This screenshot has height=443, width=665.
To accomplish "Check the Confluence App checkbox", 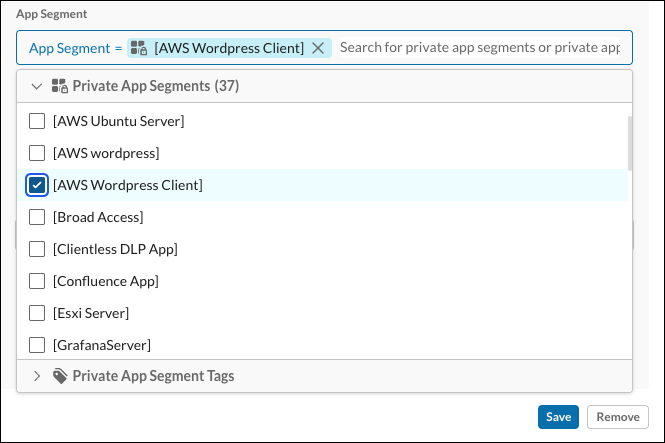I will 37,281.
